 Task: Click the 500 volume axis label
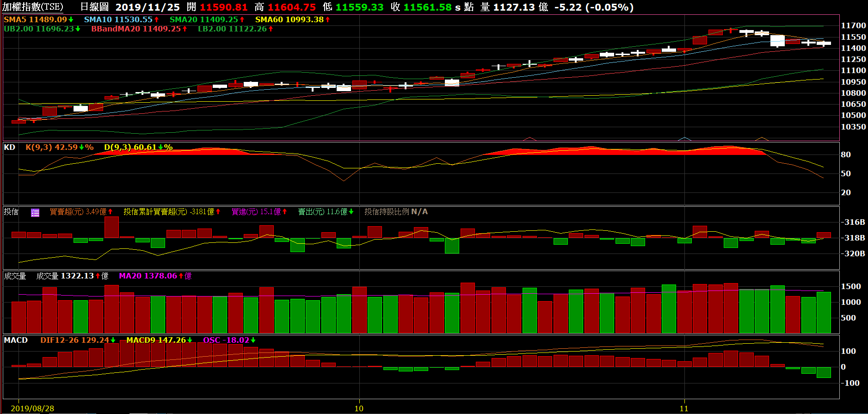[x=848, y=318]
